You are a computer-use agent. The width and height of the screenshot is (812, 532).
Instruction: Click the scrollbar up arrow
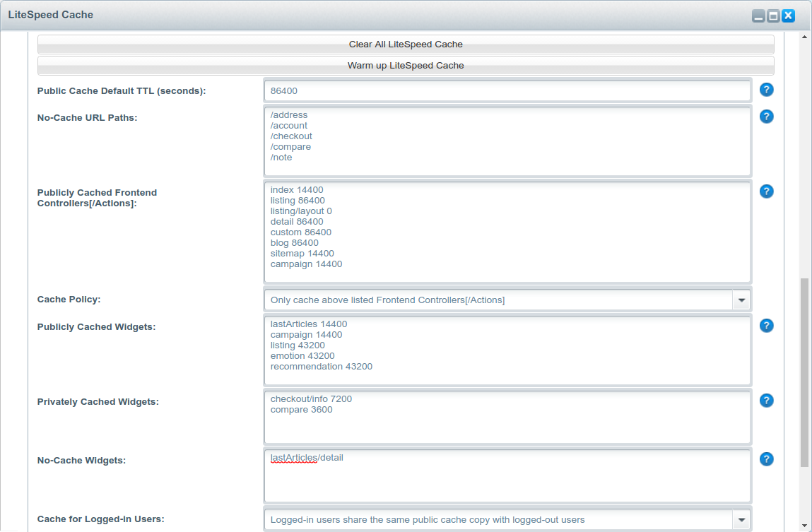tap(804, 37)
